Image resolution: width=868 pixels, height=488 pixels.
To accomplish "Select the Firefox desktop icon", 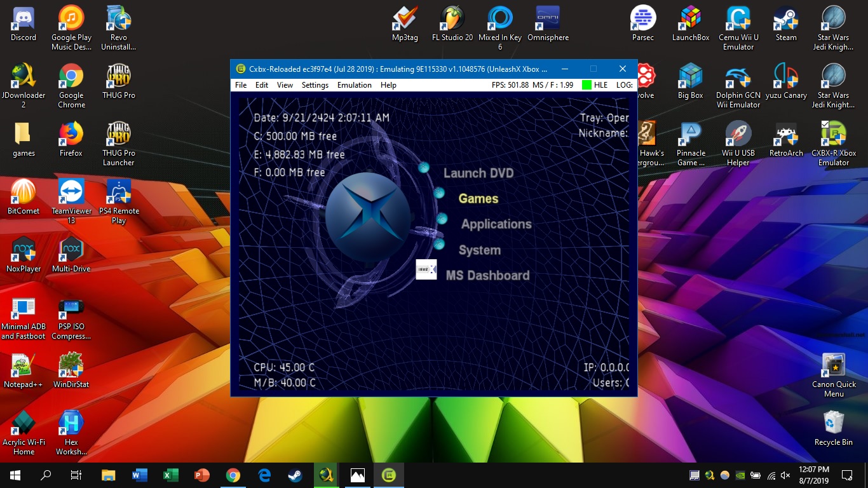I will (x=71, y=140).
